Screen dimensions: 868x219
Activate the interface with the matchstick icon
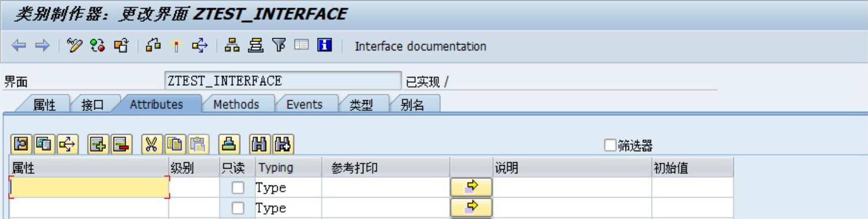tap(176, 46)
